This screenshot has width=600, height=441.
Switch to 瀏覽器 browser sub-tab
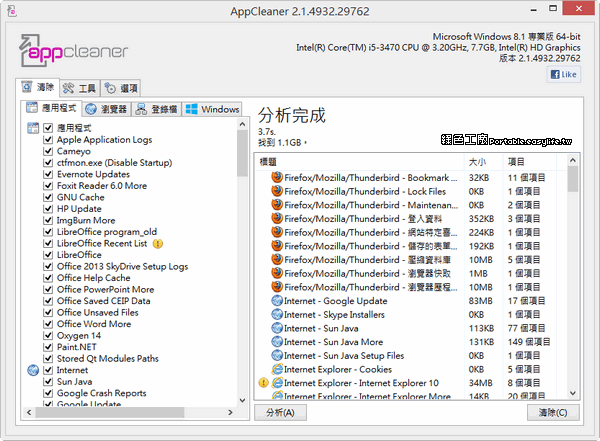[x=107, y=109]
